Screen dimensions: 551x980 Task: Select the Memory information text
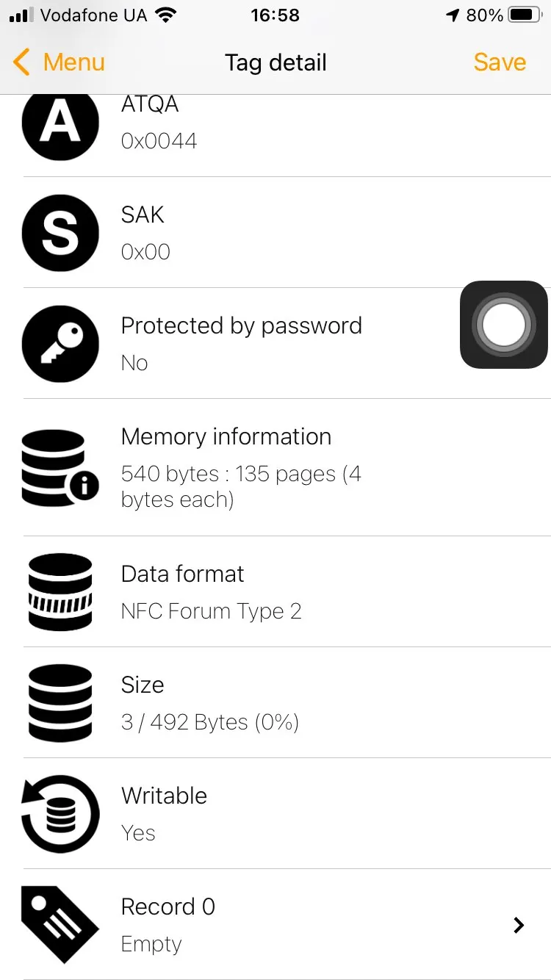coord(226,436)
